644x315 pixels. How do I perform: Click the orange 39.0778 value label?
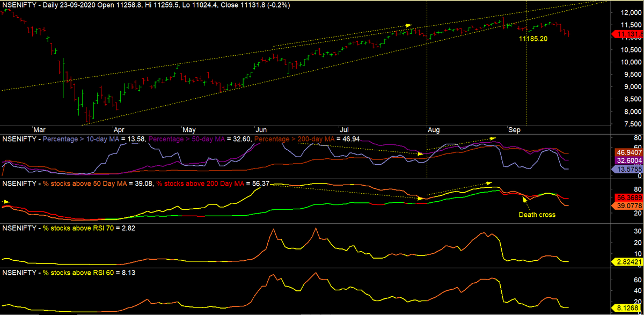[627, 206]
